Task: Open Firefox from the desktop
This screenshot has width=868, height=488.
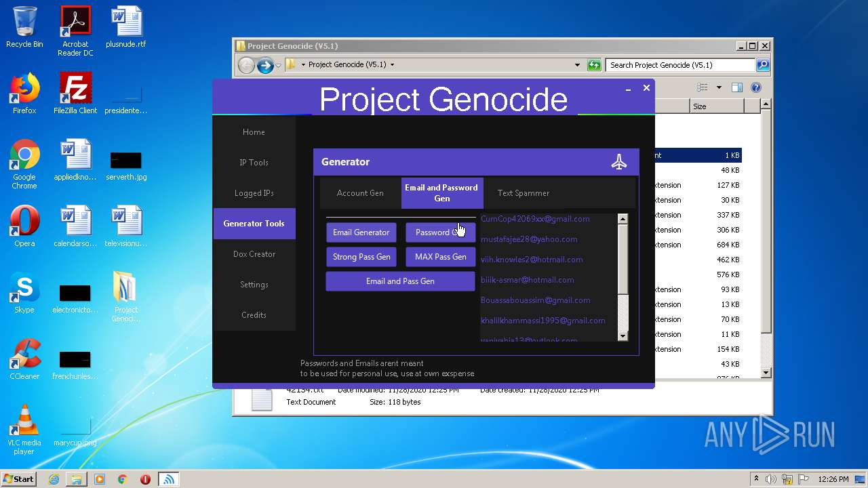Action: click(24, 94)
